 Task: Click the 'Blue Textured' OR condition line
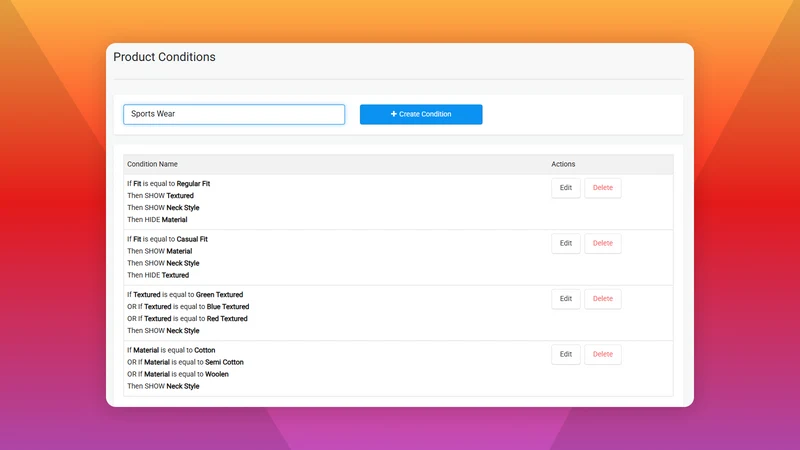tap(188, 307)
